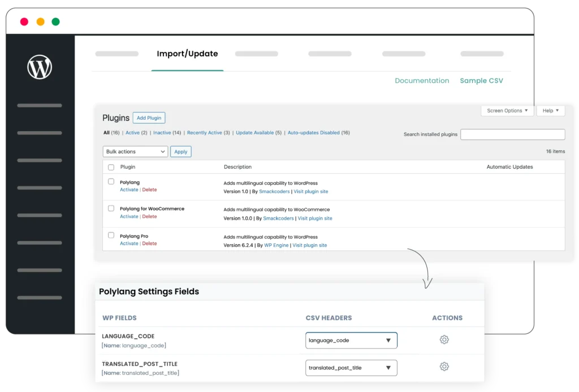The height and width of the screenshot is (392, 579).
Task: Switch to the Import/Update tab
Action: [x=187, y=54]
